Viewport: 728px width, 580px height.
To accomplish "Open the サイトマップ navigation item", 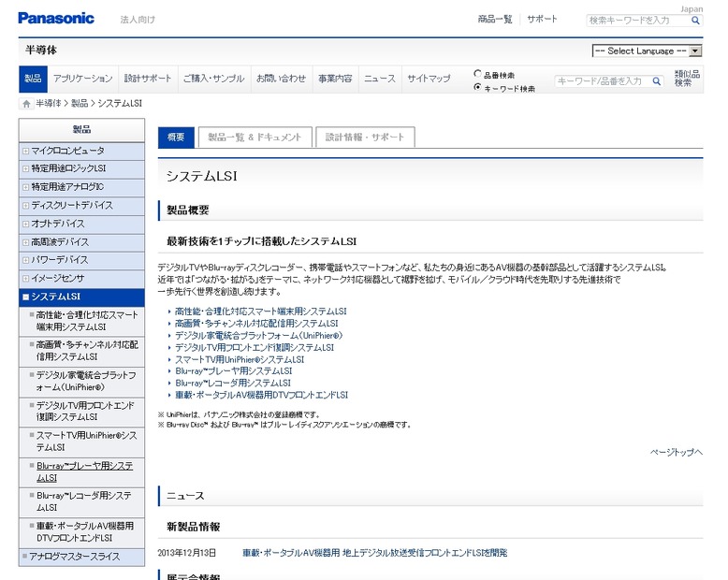I will (x=429, y=79).
